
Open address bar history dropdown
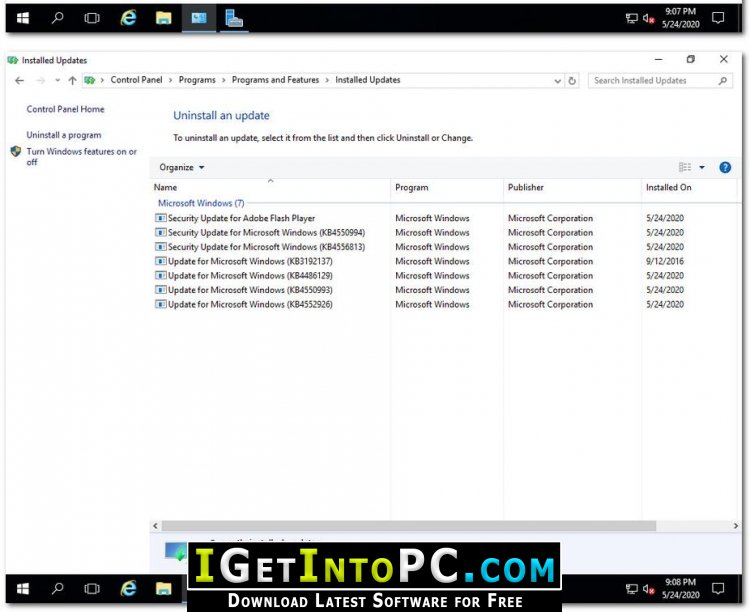point(557,81)
